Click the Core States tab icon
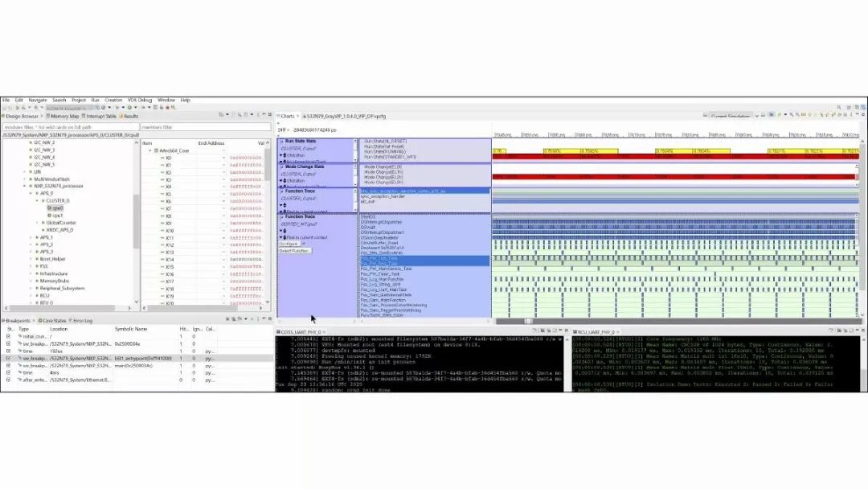The height and width of the screenshot is (489, 868). click(x=39, y=321)
